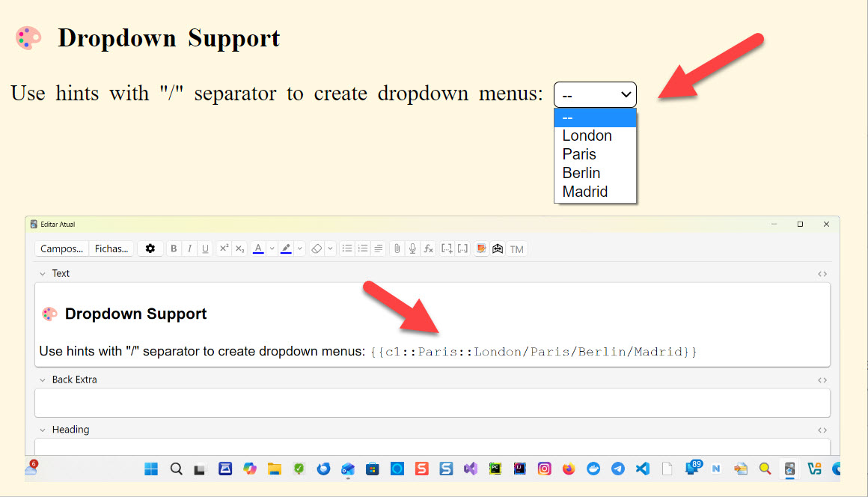Click the record audio microphone icon
Screen dimensions: 868x497
(412, 248)
